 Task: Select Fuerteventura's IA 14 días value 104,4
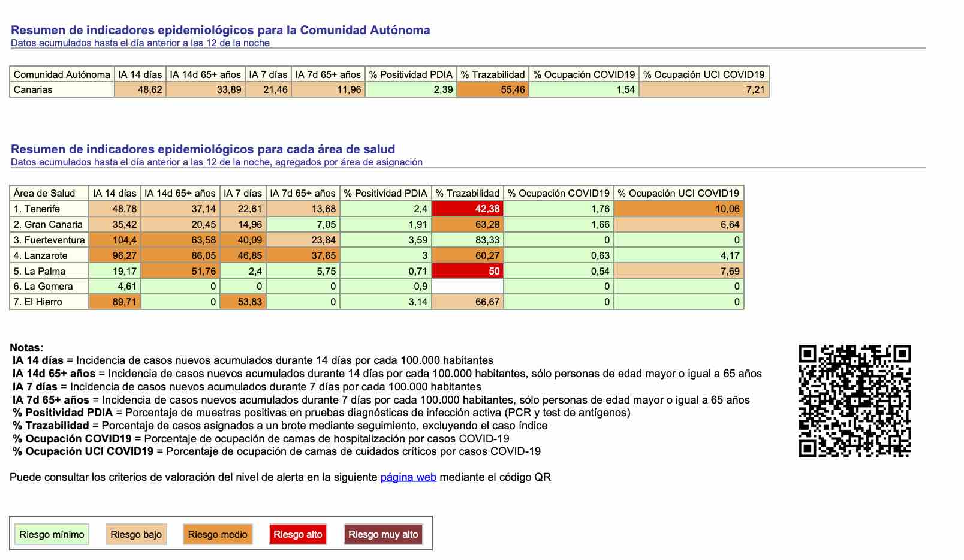[x=114, y=240]
